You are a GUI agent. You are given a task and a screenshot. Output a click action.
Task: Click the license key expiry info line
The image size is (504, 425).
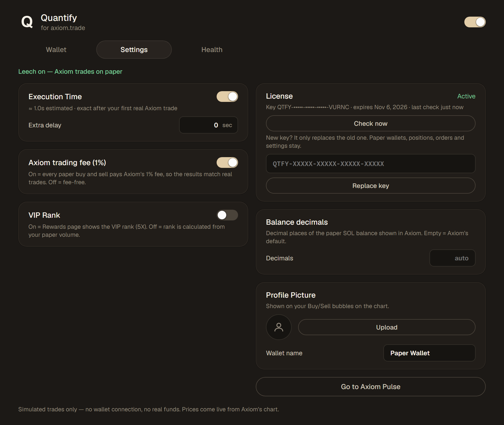pos(365,107)
